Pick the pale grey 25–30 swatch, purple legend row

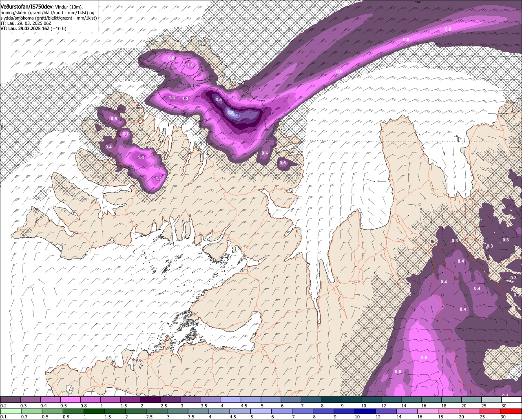point(491,400)
